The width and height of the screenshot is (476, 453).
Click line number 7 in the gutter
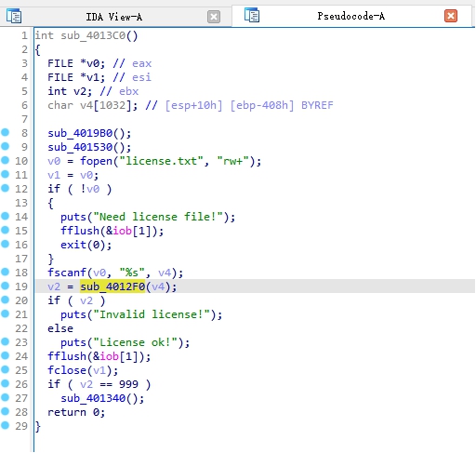(x=24, y=119)
